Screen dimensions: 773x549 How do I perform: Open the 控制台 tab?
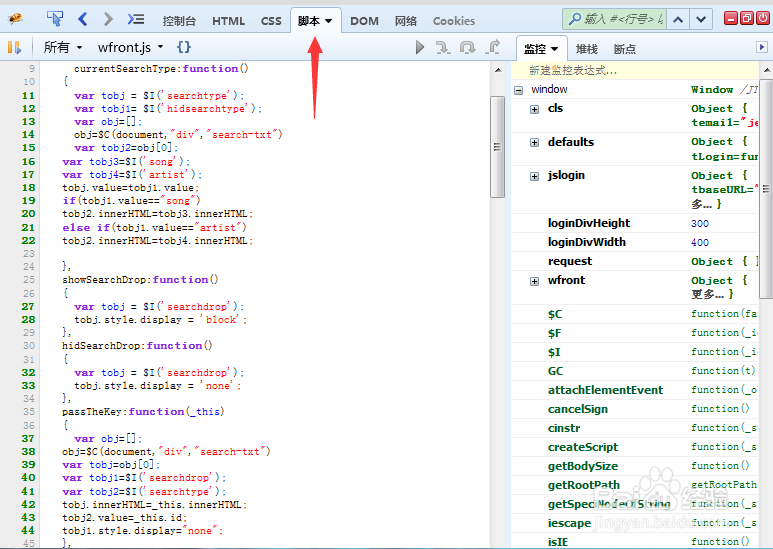[179, 21]
